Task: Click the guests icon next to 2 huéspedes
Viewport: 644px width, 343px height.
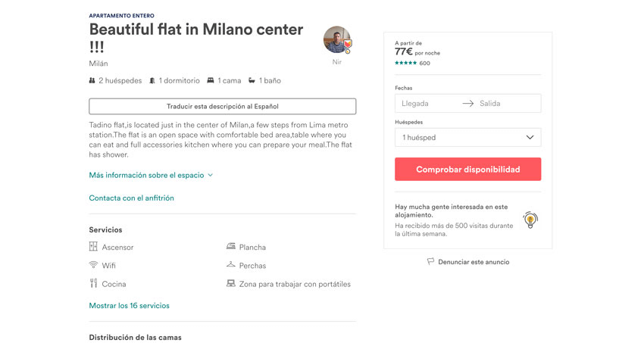Action: point(92,80)
